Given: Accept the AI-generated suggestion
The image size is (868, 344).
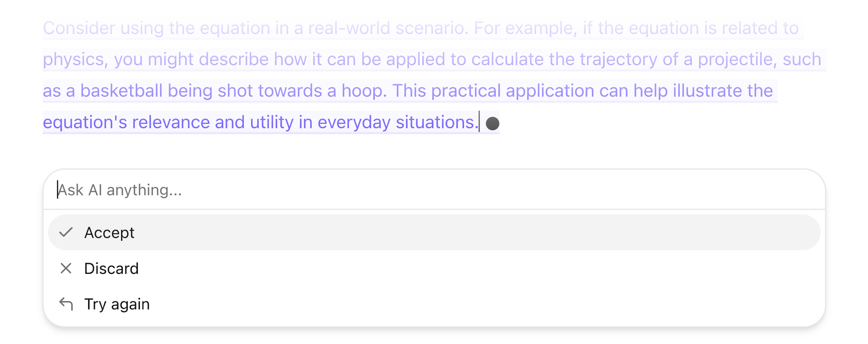Looking at the screenshot, I should pos(109,233).
